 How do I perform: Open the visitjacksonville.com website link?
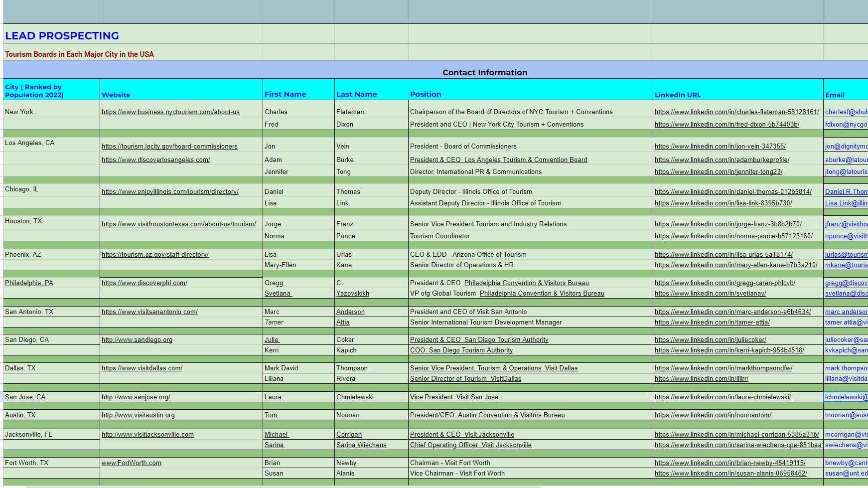click(147, 435)
